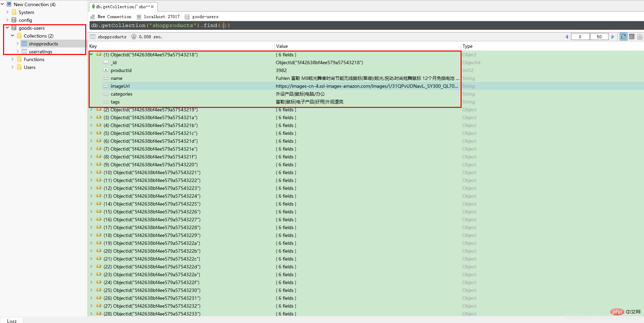Go to the next page of results
The height and width of the screenshot is (323, 644).
(613, 37)
